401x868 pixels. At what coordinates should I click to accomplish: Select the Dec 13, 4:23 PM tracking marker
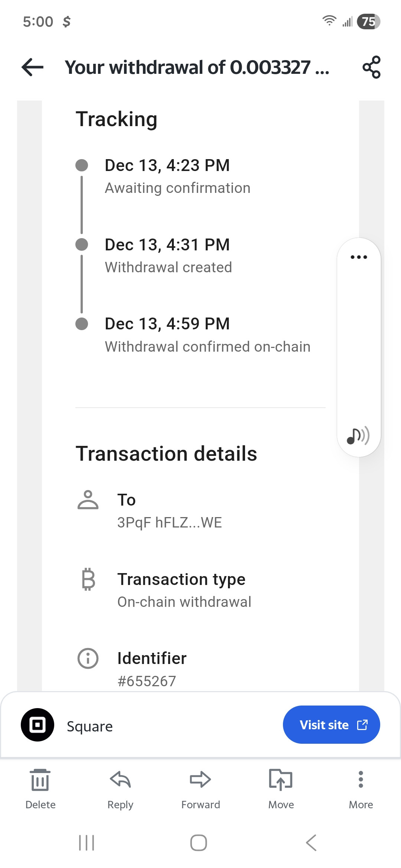point(82,165)
